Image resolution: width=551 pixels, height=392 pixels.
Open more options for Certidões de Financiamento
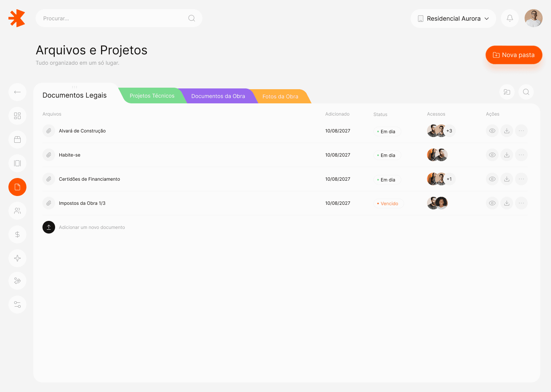pos(521,179)
